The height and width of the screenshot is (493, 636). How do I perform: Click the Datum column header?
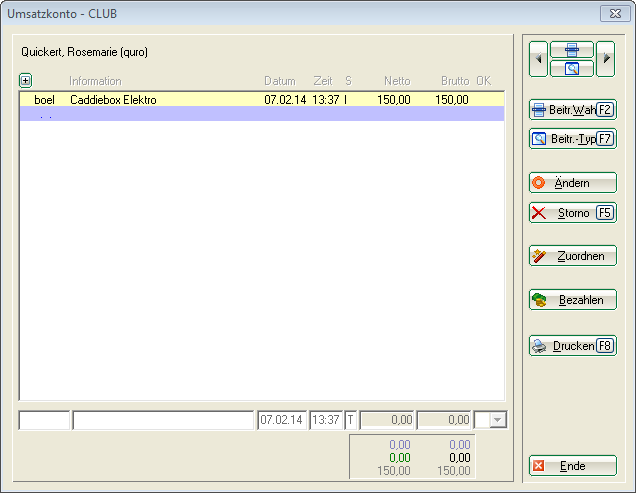[x=280, y=81]
